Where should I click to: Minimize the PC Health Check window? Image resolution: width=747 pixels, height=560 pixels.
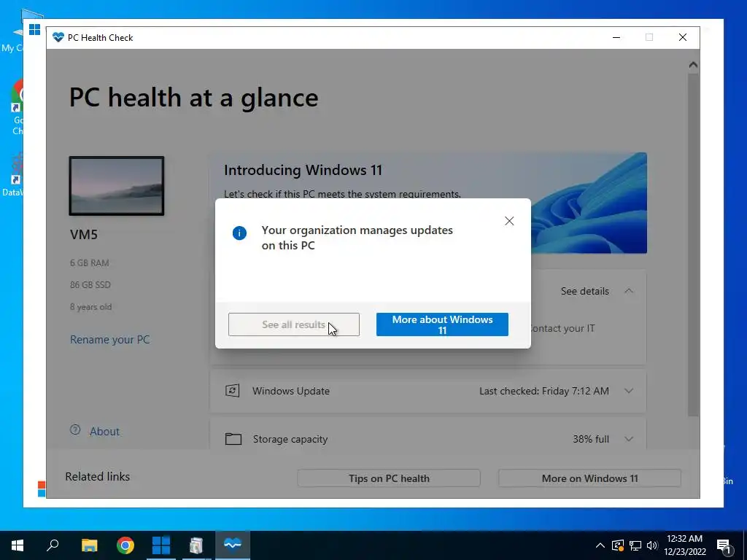pos(616,37)
